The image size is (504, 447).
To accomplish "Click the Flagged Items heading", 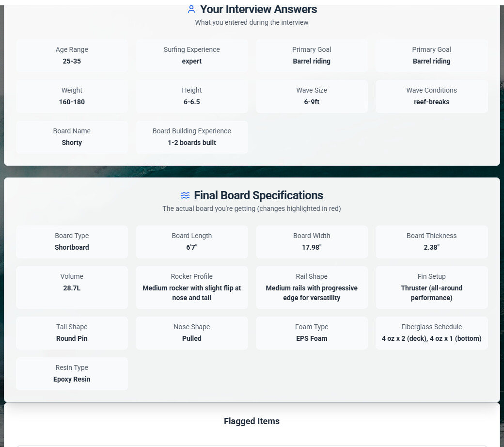I will pyautogui.click(x=252, y=421).
